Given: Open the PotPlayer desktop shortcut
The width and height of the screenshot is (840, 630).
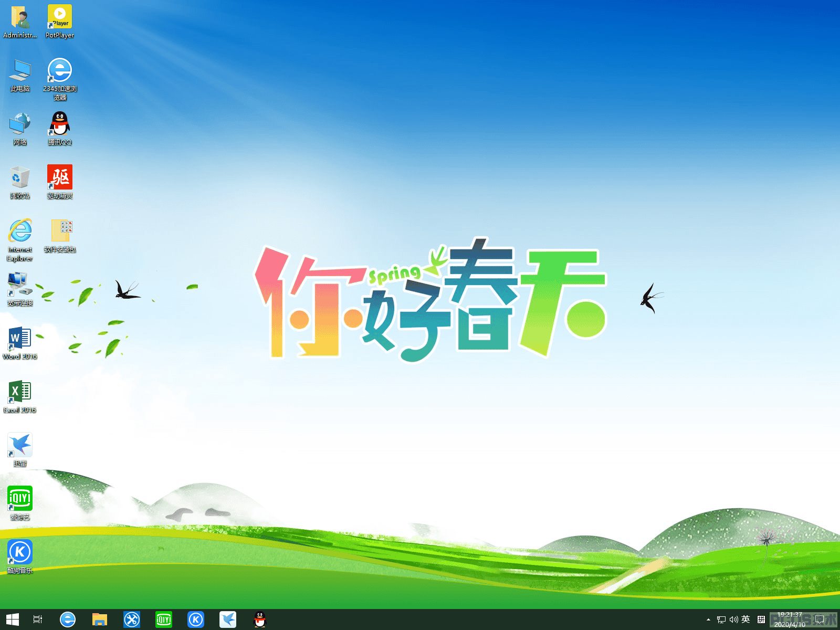Looking at the screenshot, I should (60, 21).
